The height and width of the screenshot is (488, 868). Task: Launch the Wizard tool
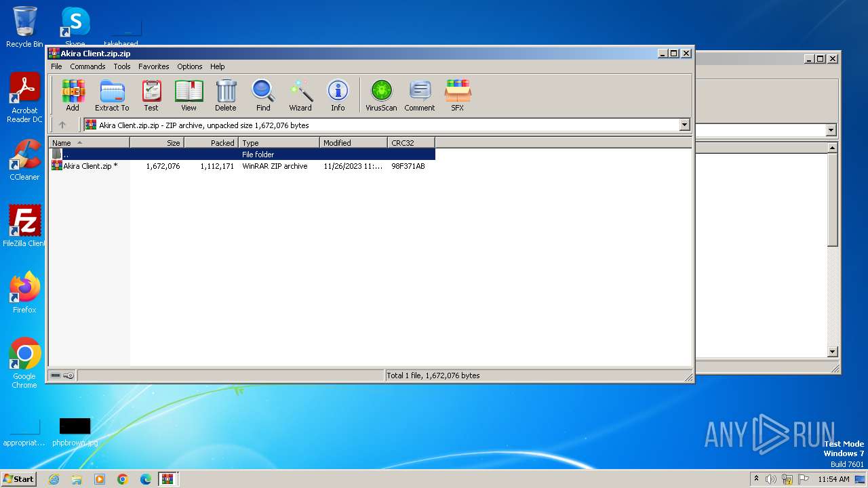(x=300, y=96)
